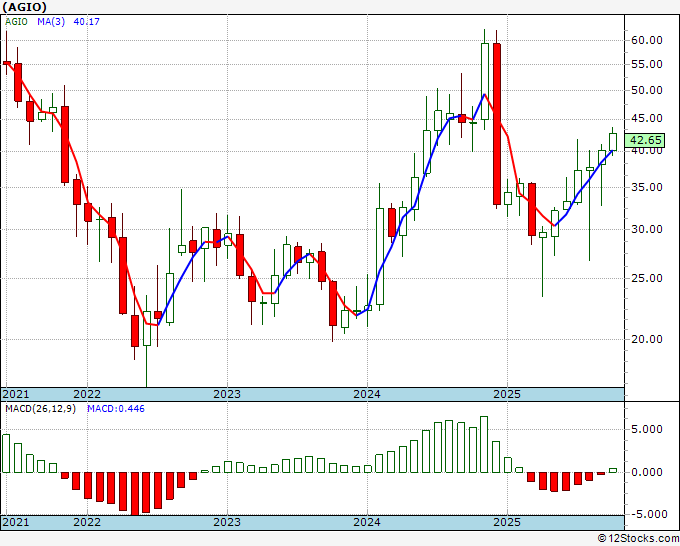The width and height of the screenshot is (680, 546).
Task: Click the 35.00 price axis label
Action: tap(647, 187)
